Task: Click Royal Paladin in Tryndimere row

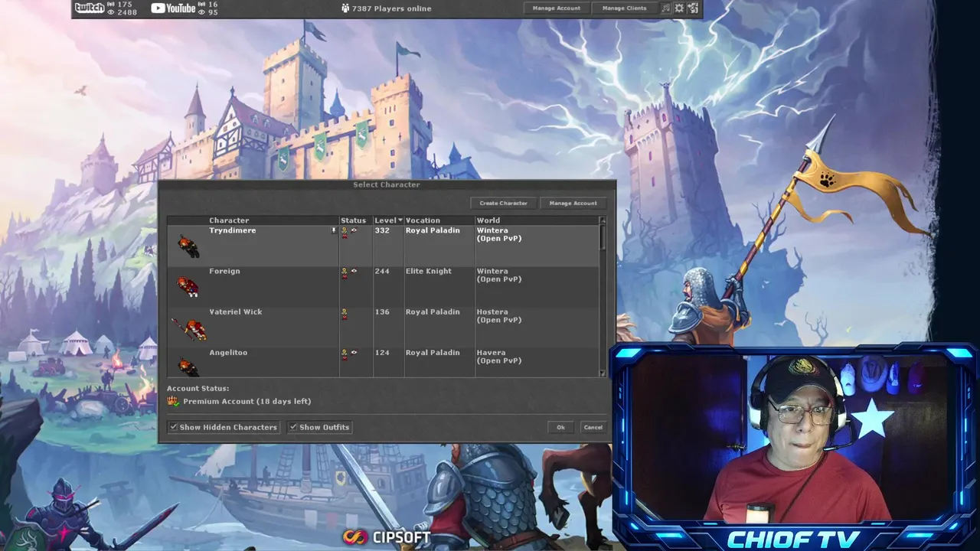Action: 433,230
